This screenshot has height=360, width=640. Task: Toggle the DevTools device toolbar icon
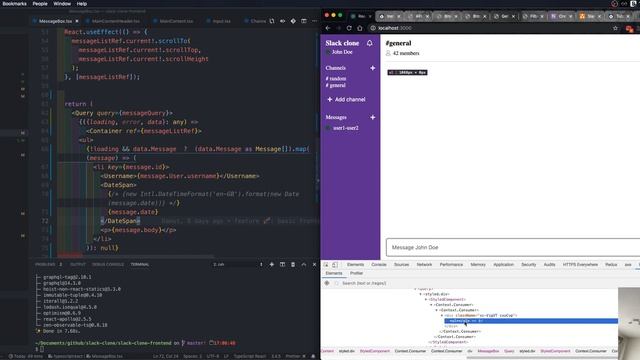pos(335,264)
